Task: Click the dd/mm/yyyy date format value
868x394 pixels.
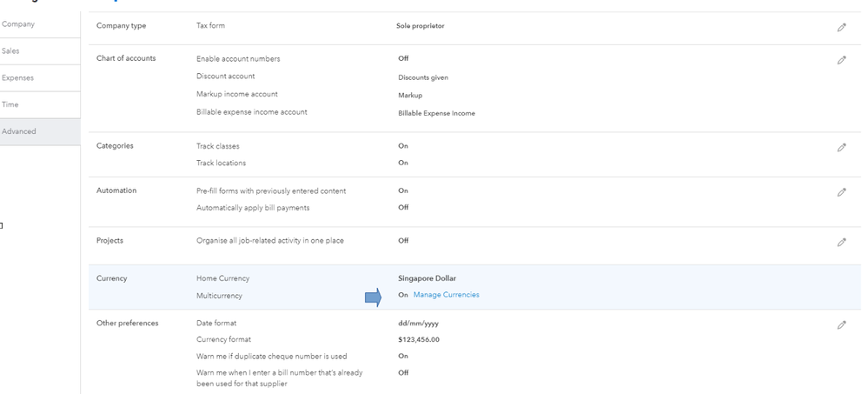Action: 418,324
